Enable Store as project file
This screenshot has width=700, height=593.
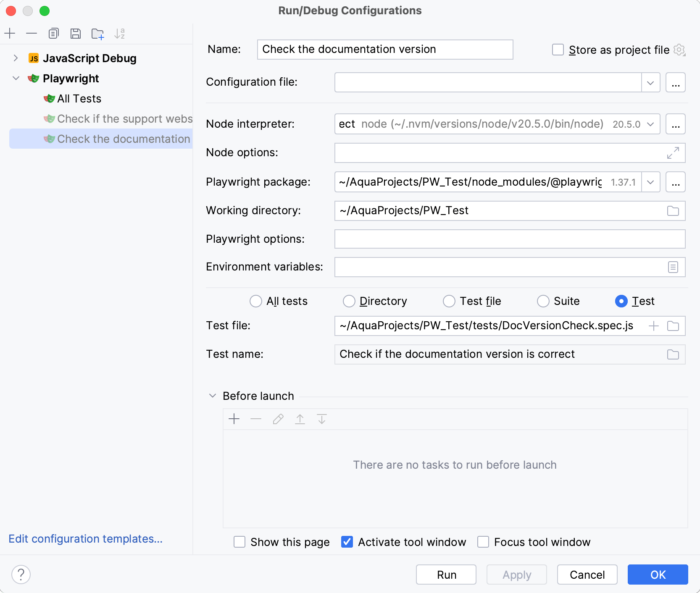(558, 50)
